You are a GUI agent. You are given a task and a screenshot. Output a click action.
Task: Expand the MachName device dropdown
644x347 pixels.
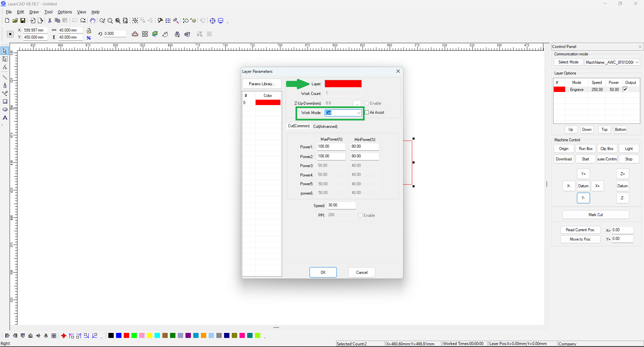tap(637, 62)
